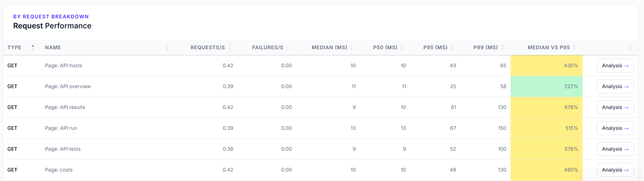Click sort arrows of last unlabeled column

[630, 48]
